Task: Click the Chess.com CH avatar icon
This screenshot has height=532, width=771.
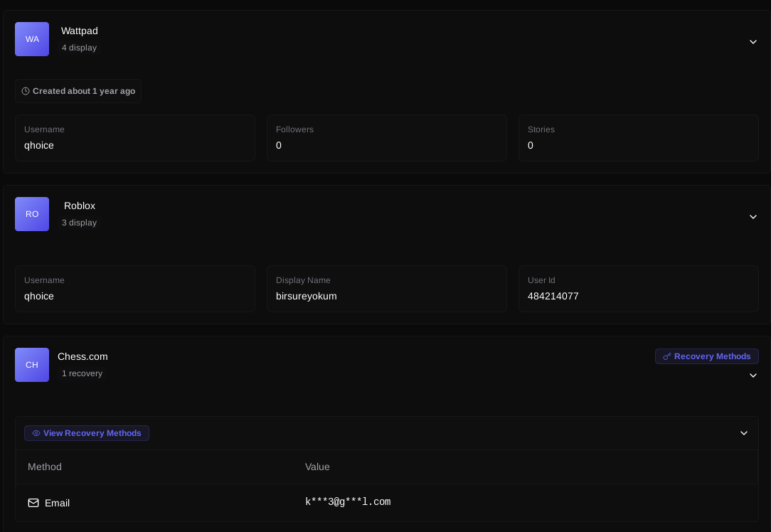Action: tap(32, 365)
